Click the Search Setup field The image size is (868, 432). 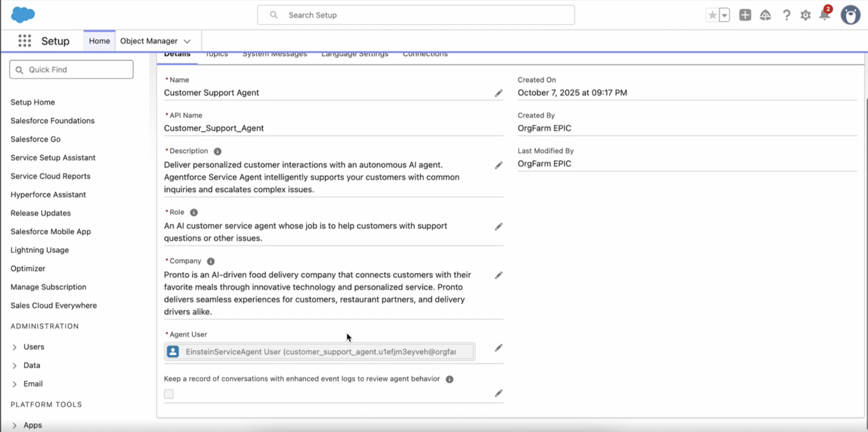click(416, 15)
